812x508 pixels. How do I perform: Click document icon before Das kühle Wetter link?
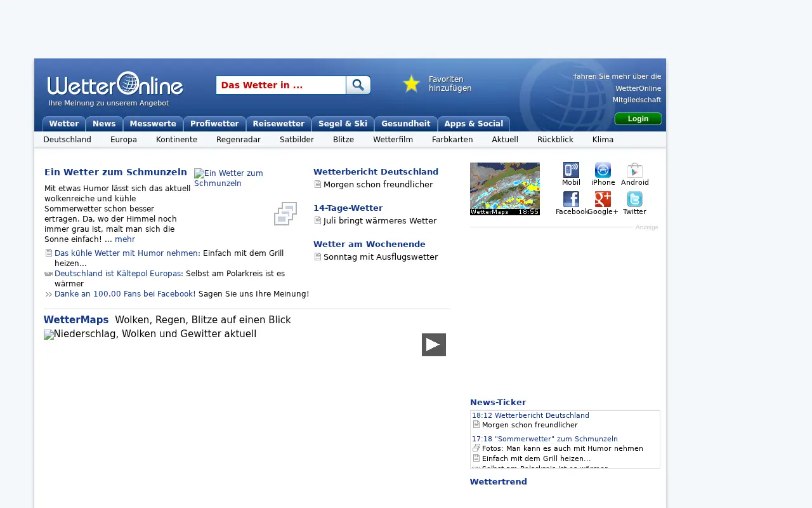point(49,253)
